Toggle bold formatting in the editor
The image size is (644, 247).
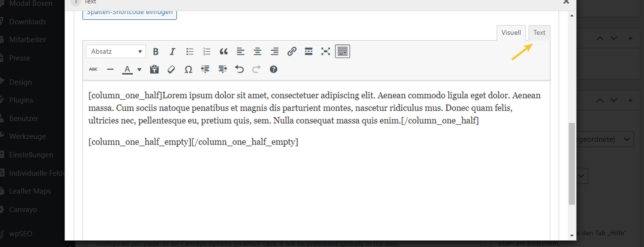point(156,51)
